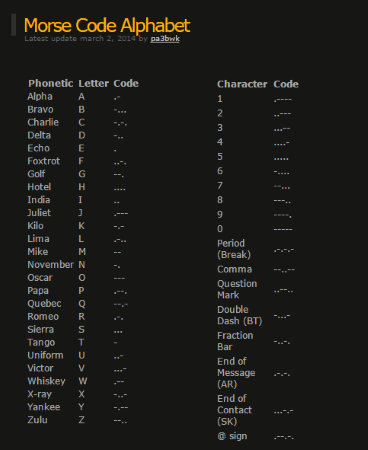The width and height of the screenshot is (368, 450).
Task: Click the digit 0 character cell
Action: [220, 229]
